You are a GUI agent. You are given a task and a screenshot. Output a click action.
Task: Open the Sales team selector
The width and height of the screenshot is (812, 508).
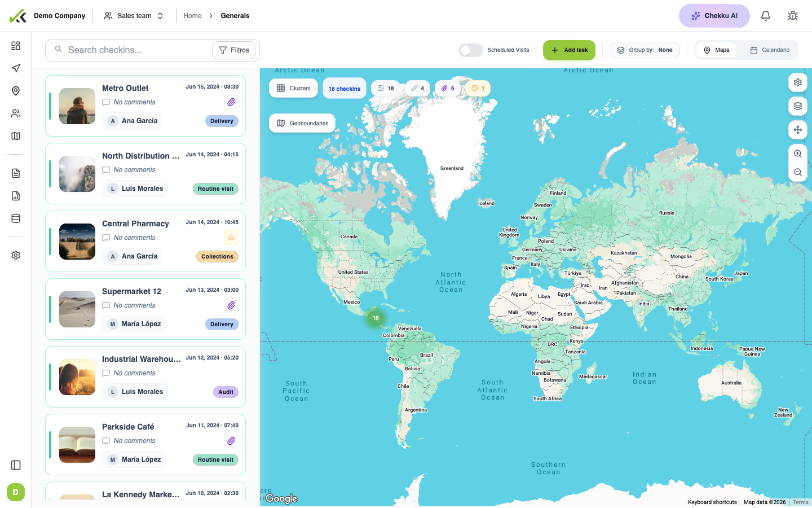click(134, 16)
